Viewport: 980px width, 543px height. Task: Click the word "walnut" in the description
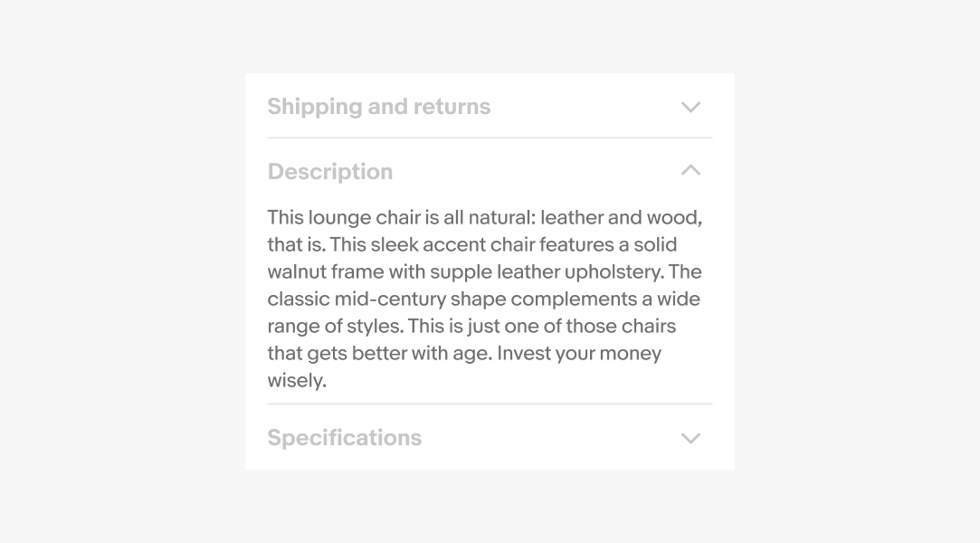click(x=297, y=271)
